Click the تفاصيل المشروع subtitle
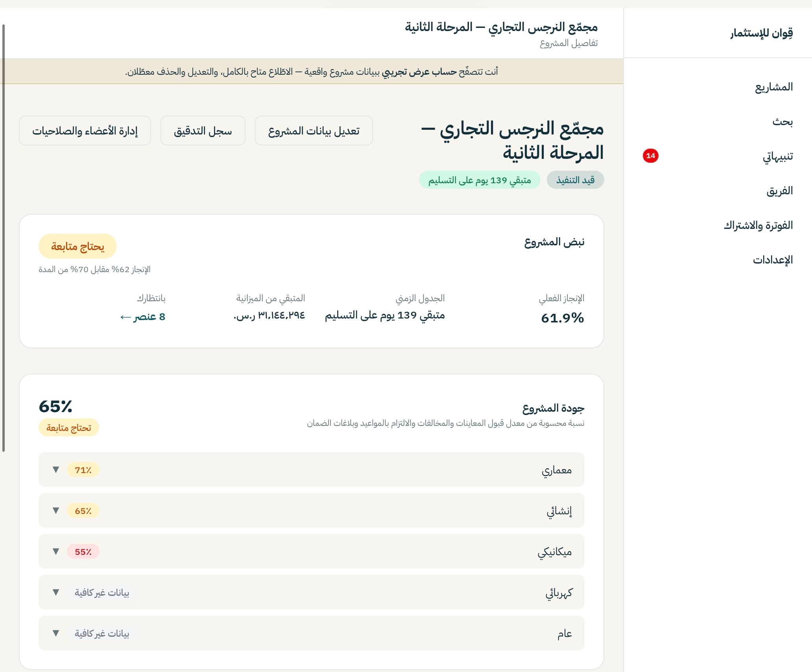This screenshot has height=672, width=812. 569,43
